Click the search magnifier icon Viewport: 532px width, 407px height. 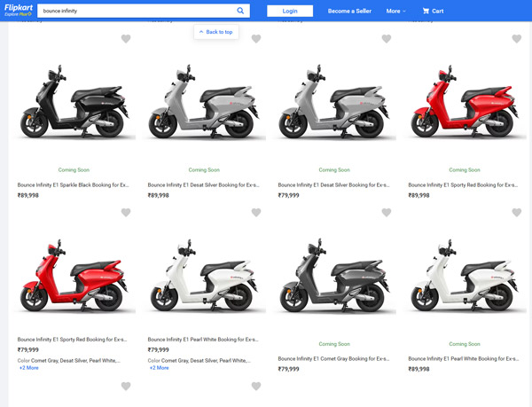click(x=240, y=11)
